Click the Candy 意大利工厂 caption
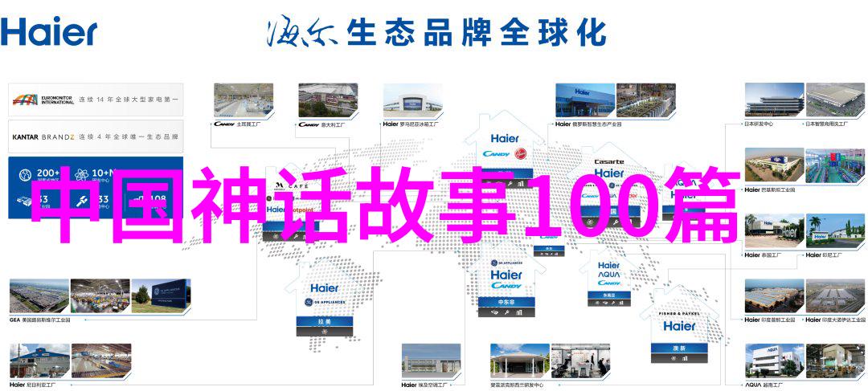The width and height of the screenshot is (868, 391). coord(322,124)
